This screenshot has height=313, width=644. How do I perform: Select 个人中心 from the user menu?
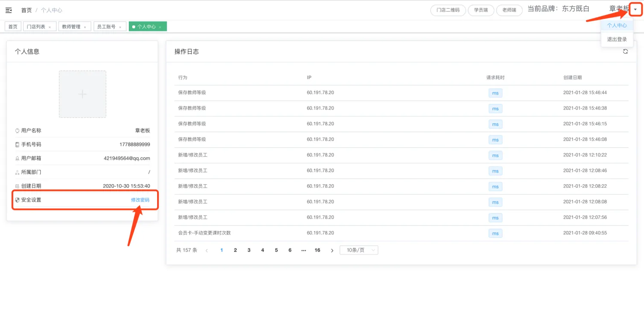coord(617,25)
